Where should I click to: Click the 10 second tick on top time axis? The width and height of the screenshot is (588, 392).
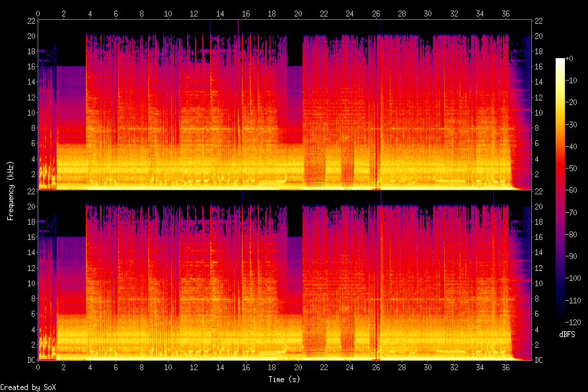pos(168,13)
